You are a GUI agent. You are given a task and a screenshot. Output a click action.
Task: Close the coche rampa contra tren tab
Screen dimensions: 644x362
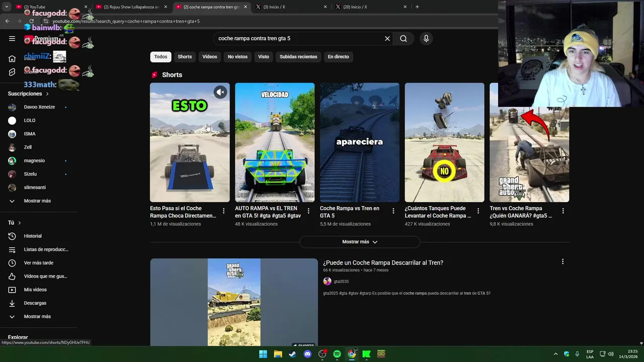pos(246,7)
